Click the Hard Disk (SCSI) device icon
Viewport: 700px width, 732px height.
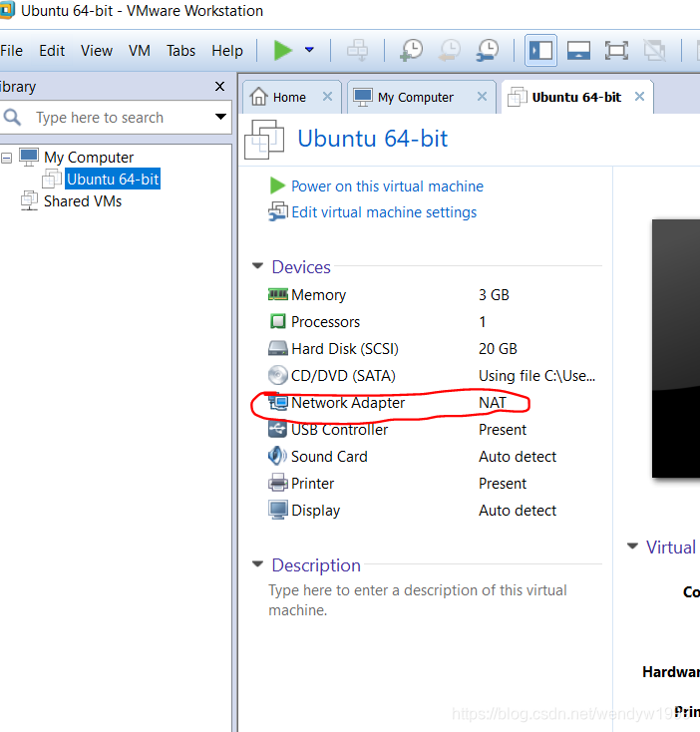[x=277, y=348]
